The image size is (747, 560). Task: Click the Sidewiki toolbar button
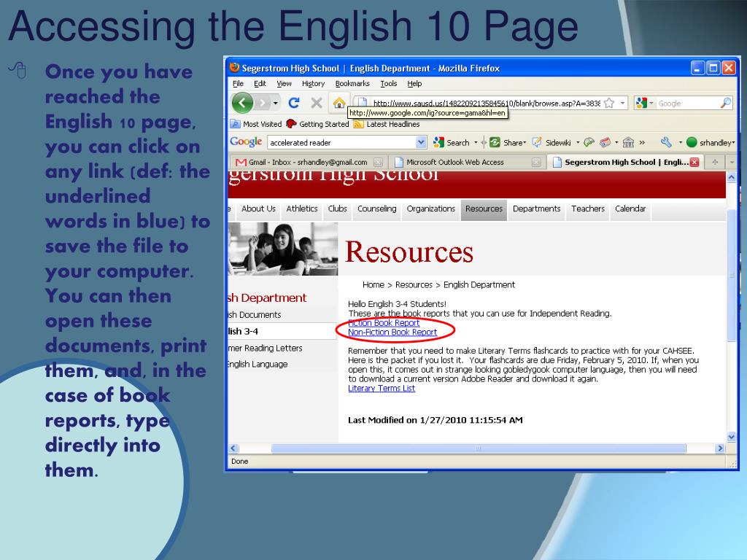[x=551, y=142]
